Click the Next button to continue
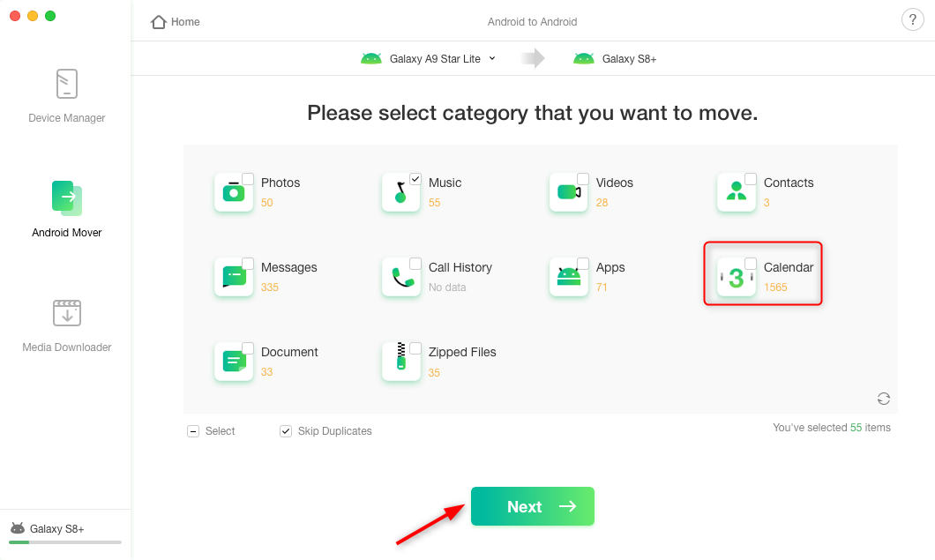This screenshot has width=935, height=560. (x=532, y=506)
